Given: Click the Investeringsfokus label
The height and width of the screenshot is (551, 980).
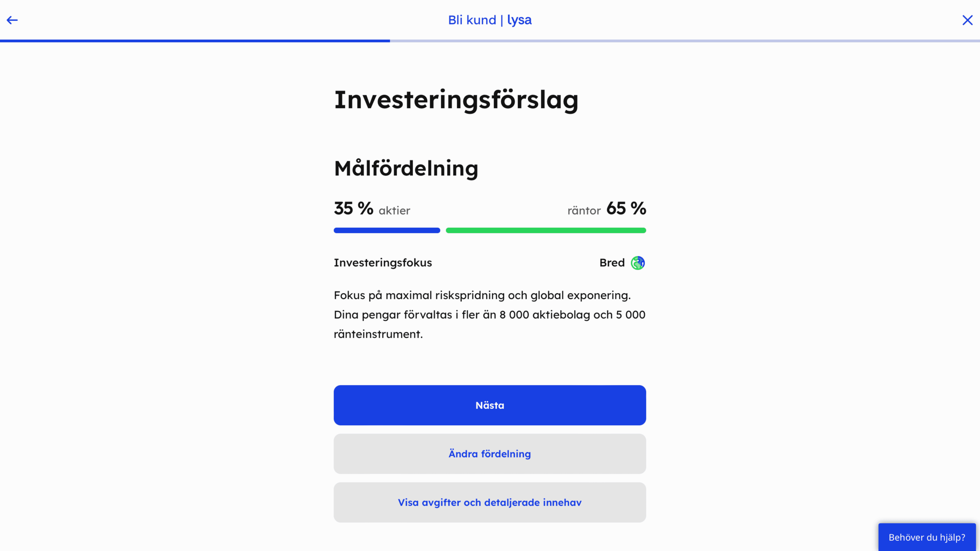Looking at the screenshot, I should click(383, 263).
